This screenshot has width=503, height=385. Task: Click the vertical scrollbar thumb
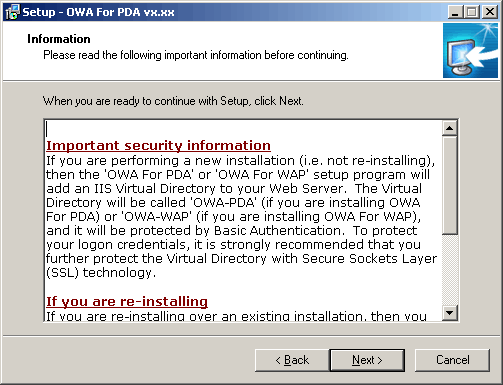(x=450, y=185)
